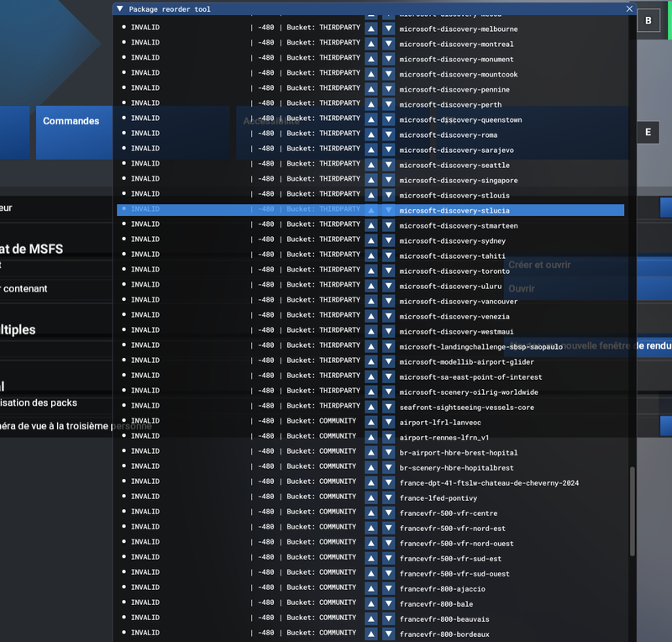Select the br-scenery-hbre-hopitalbrest package

(456, 467)
